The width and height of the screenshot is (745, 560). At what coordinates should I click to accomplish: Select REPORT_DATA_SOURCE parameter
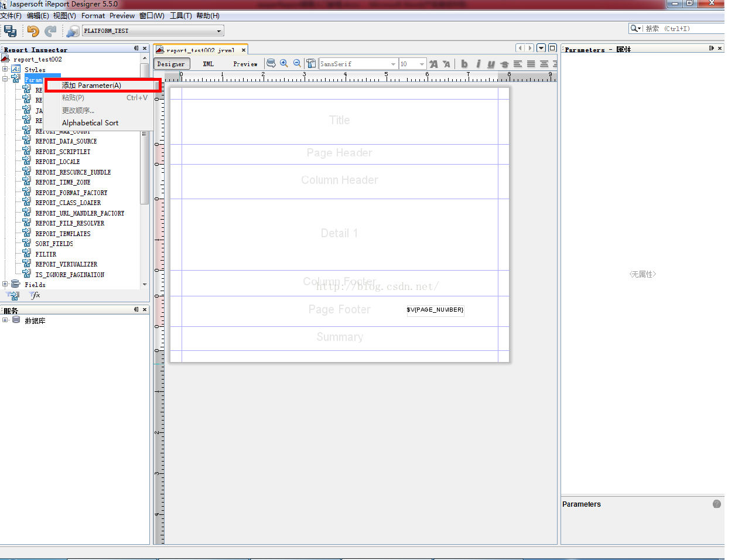[66, 141]
